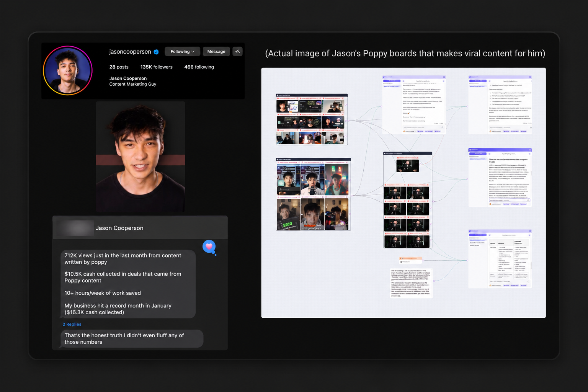Click the blue verified badge beside jasoncooperscn
The image size is (588, 392).
[156, 52]
